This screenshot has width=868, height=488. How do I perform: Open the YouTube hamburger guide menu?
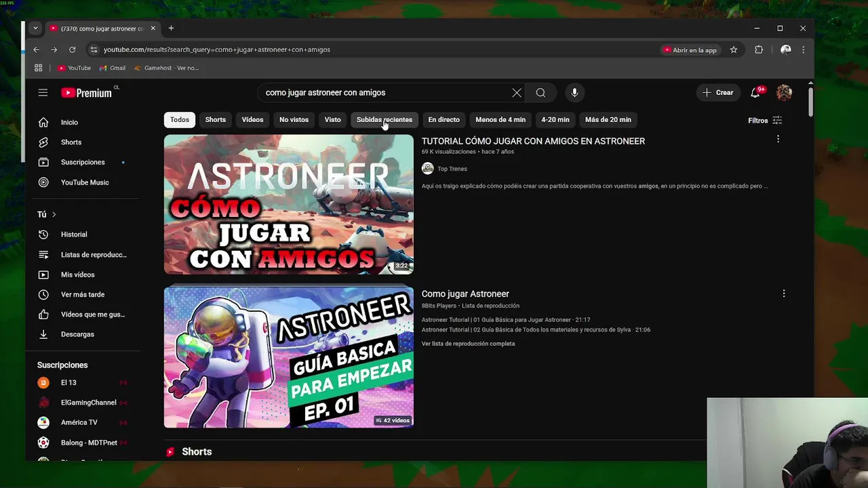click(x=43, y=93)
